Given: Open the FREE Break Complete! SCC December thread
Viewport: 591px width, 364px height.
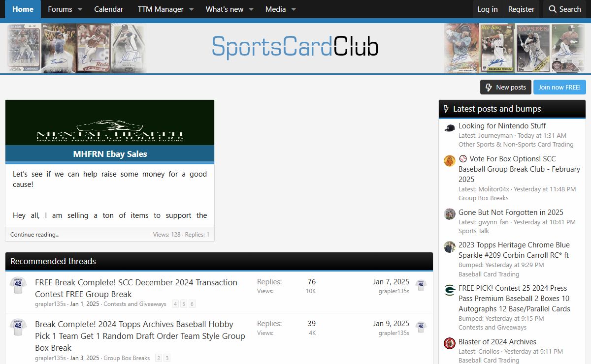Looking at the screenshot, I should [x=136, y=288].
